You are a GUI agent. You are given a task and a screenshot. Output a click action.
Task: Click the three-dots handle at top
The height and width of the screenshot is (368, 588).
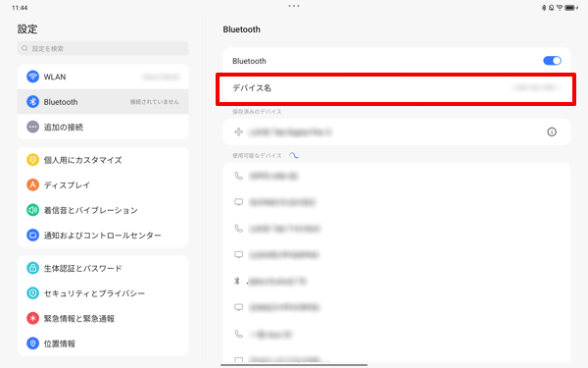[x=294, y=6]
